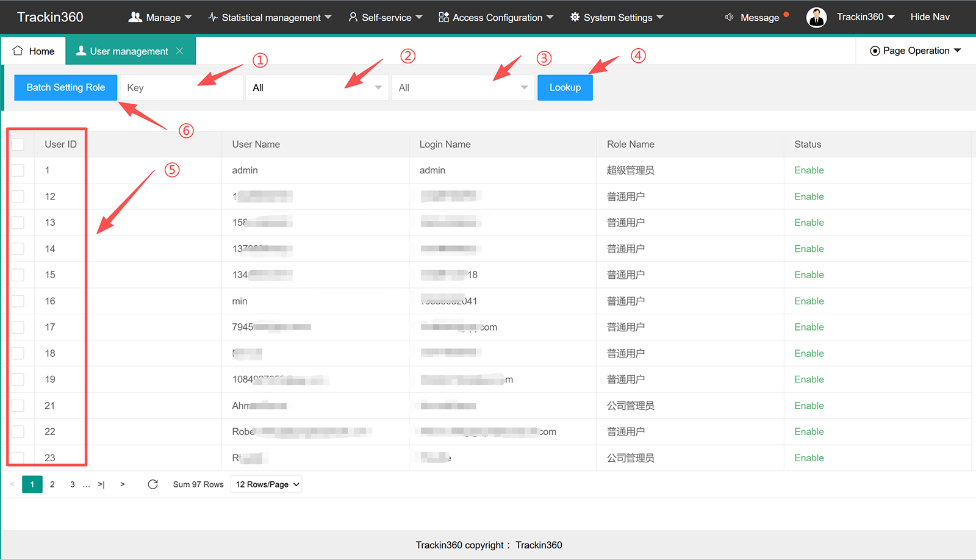The image size is (976, 560).
Task: Check the box for User ID 15
Action: coord(18,275)
